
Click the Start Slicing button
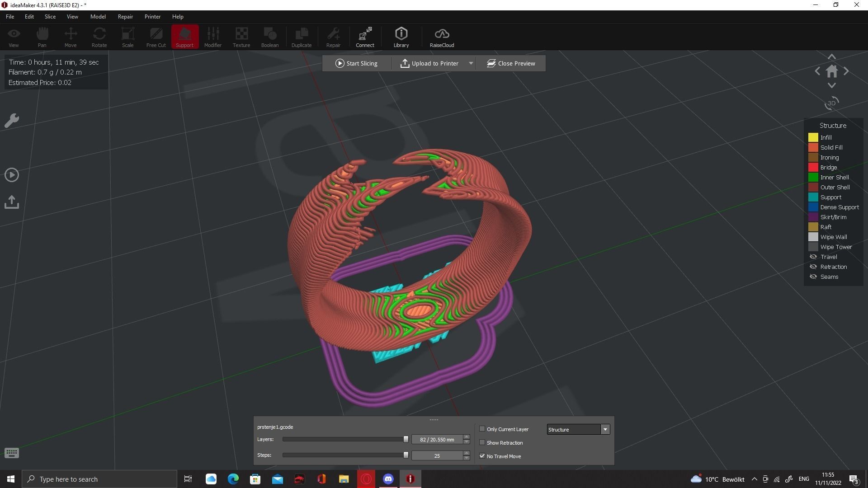(356, 63)
